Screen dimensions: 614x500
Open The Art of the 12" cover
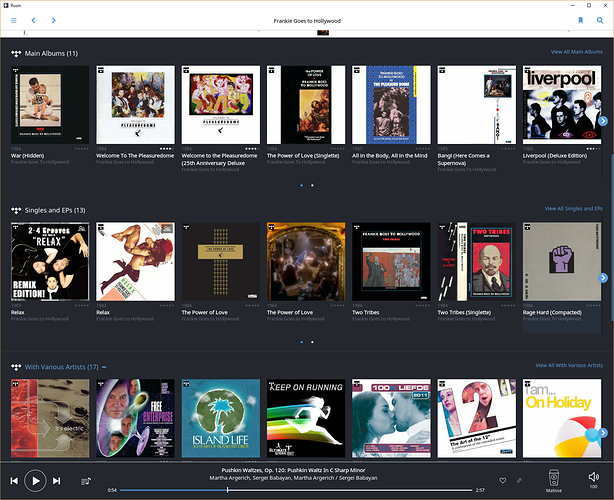[x=477, y=418]
